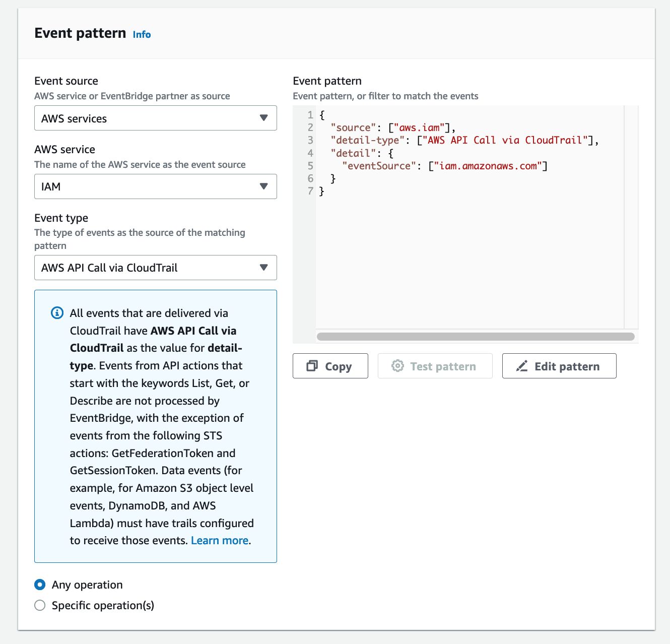
Task: Click the Copy icon to copy the event pattern
Action: (x=312, y=366)
